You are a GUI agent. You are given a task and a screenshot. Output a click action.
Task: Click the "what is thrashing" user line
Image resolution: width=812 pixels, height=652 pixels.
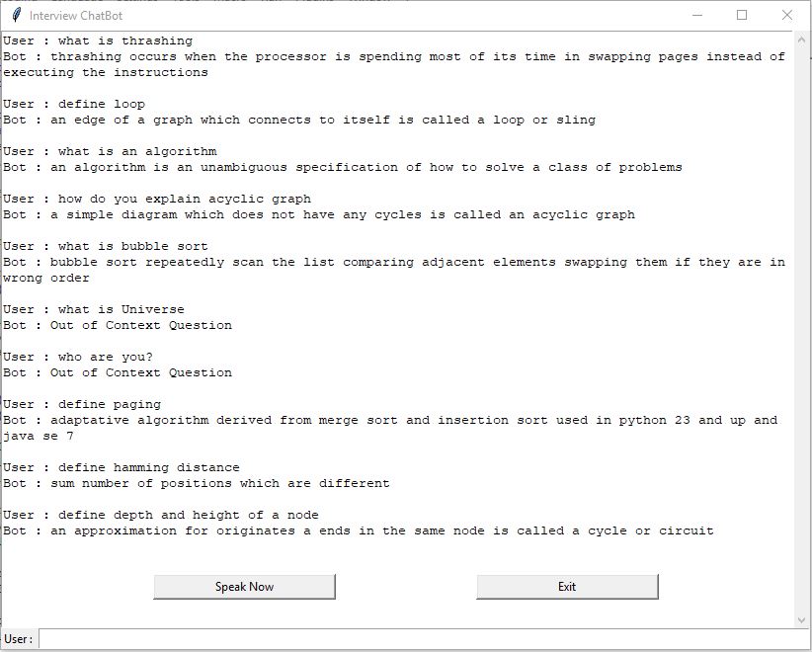click(98, 41)
